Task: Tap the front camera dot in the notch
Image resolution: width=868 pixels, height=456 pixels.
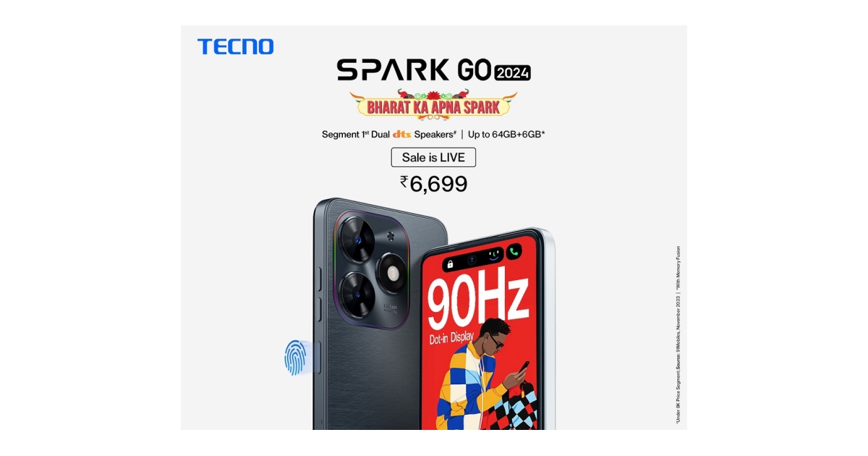Action: pyautogui.click(x=472, y=258)
